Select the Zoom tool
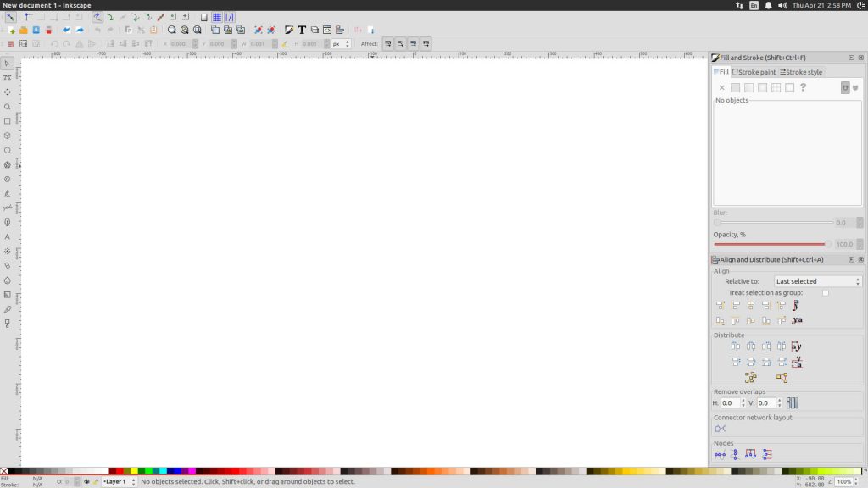The image size is (868, 488). coord(8,107)
